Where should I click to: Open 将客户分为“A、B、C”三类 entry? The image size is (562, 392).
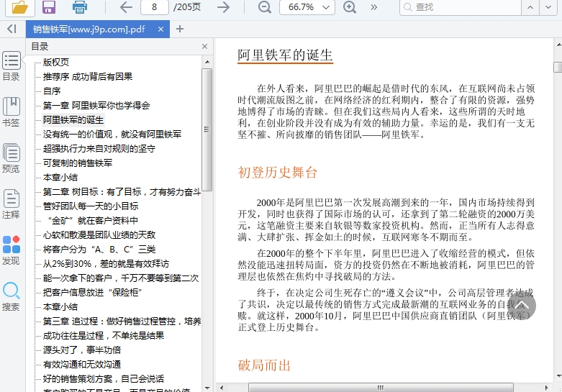tap(99, 250)
